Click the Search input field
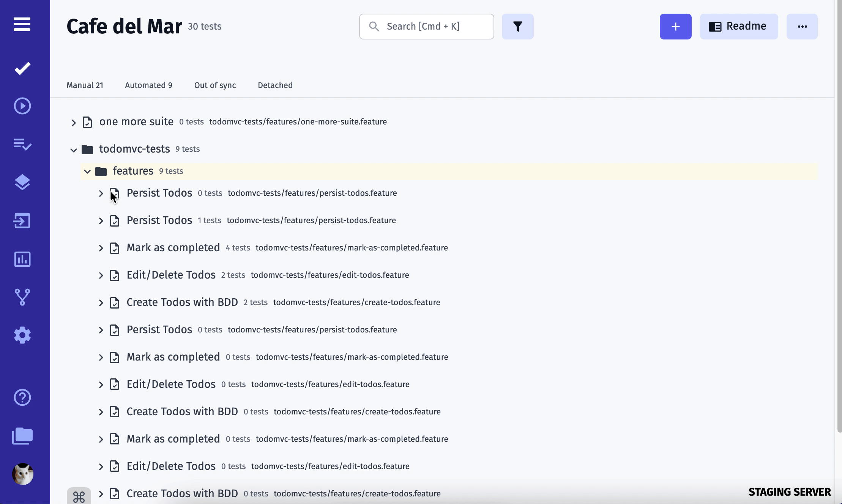The image size is (842, 504). click(427, 27)
